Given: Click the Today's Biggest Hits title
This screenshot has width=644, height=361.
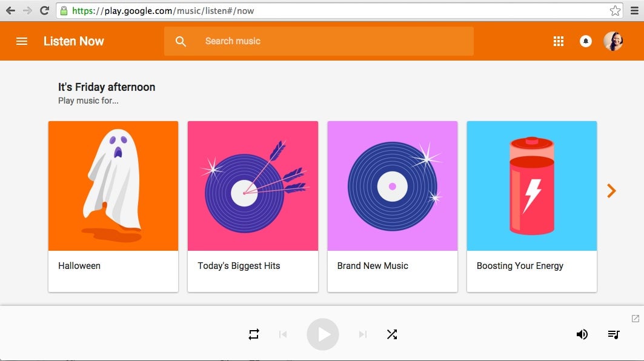Looking at the screenshot, I should 239,266.
